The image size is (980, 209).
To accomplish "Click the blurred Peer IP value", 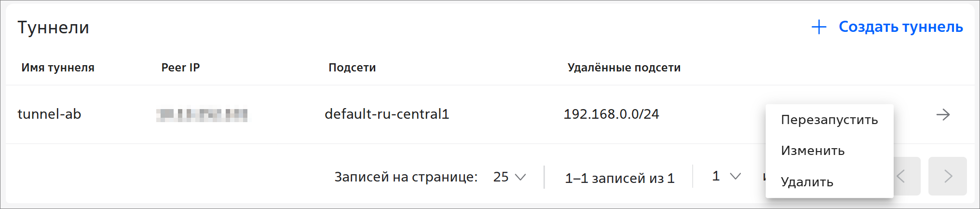I will (x=202, y=115).
